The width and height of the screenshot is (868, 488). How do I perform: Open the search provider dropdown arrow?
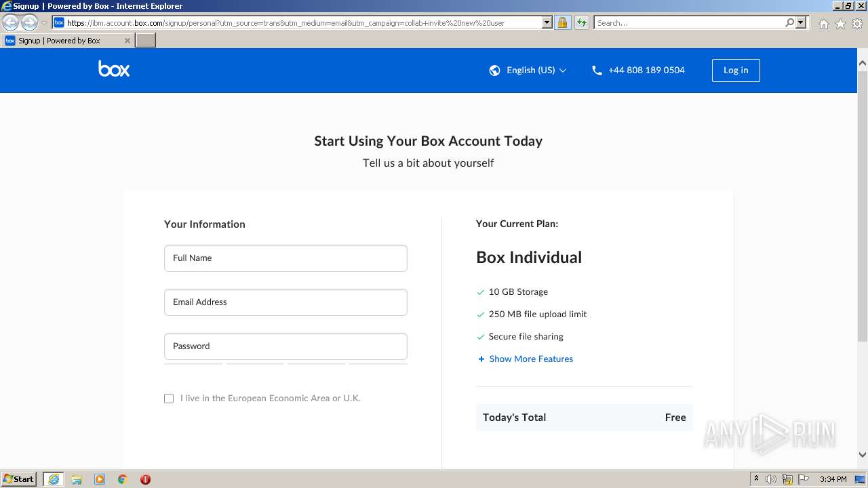[801, 22]
